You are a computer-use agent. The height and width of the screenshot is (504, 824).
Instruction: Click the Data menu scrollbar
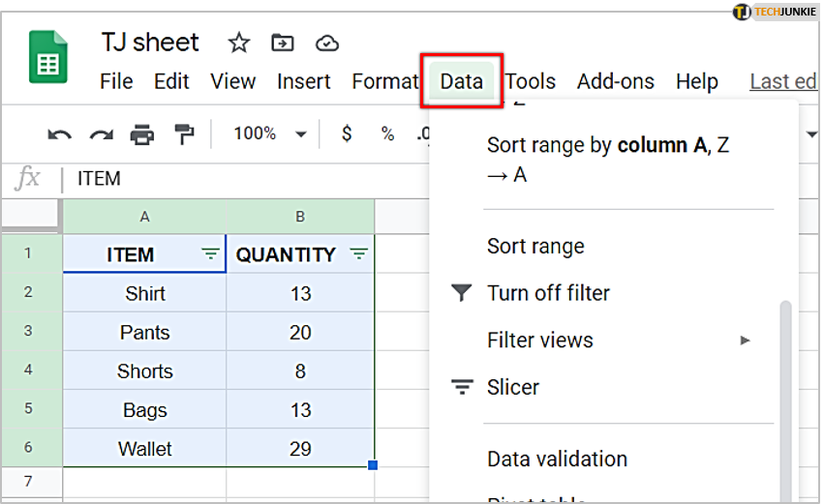[785, 402]
